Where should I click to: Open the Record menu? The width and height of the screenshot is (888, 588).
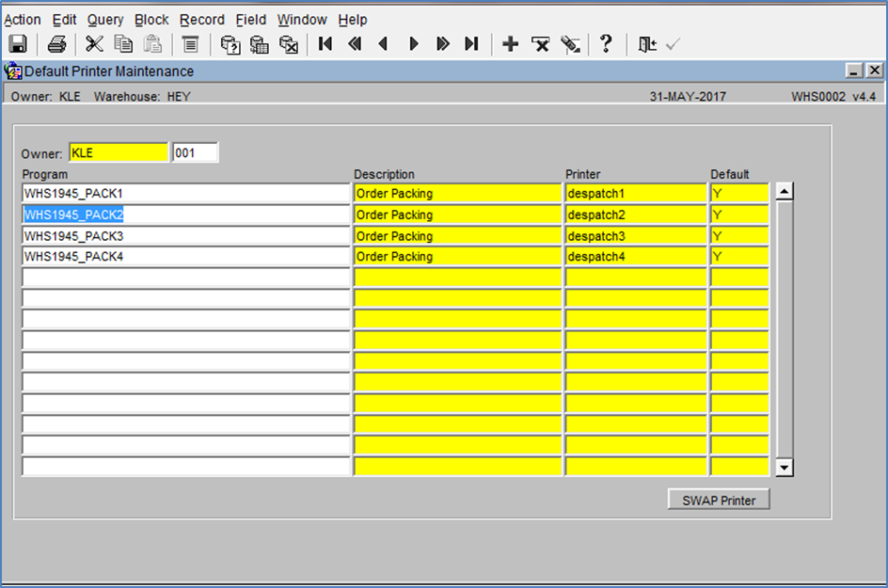(x=202, y=20)
